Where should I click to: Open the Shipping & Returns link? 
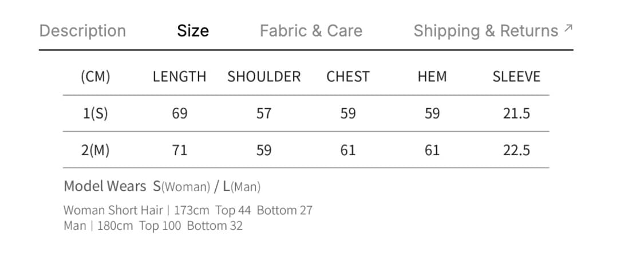tap(485, 31)
